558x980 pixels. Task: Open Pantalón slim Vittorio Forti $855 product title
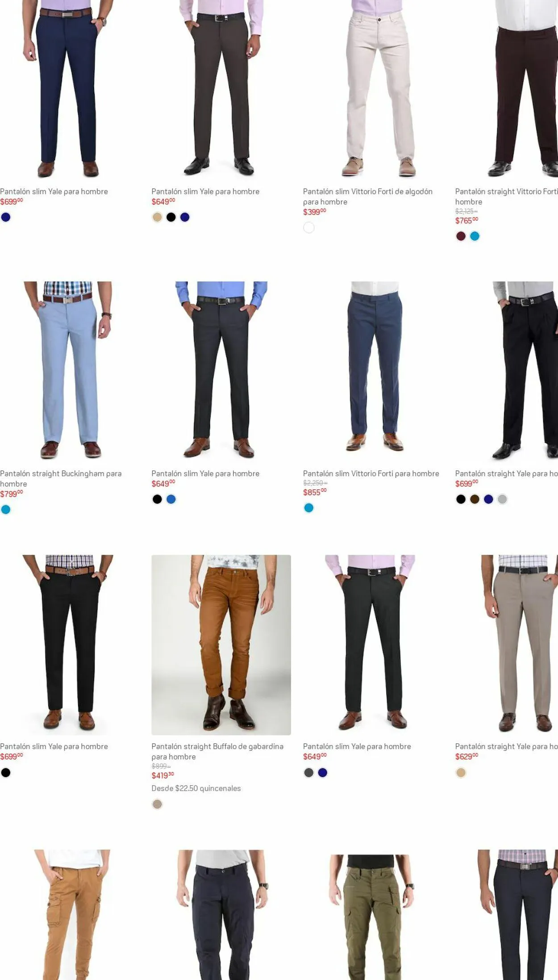371,473
